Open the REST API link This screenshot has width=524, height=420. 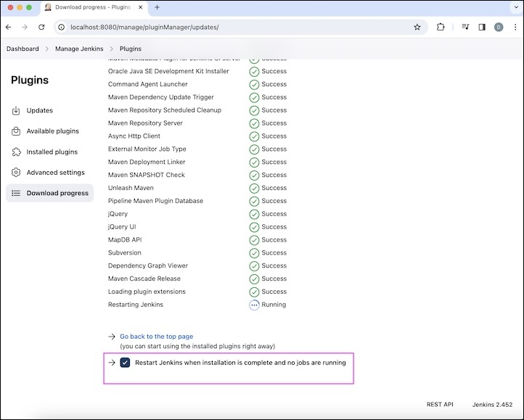[x=440, y=405]
